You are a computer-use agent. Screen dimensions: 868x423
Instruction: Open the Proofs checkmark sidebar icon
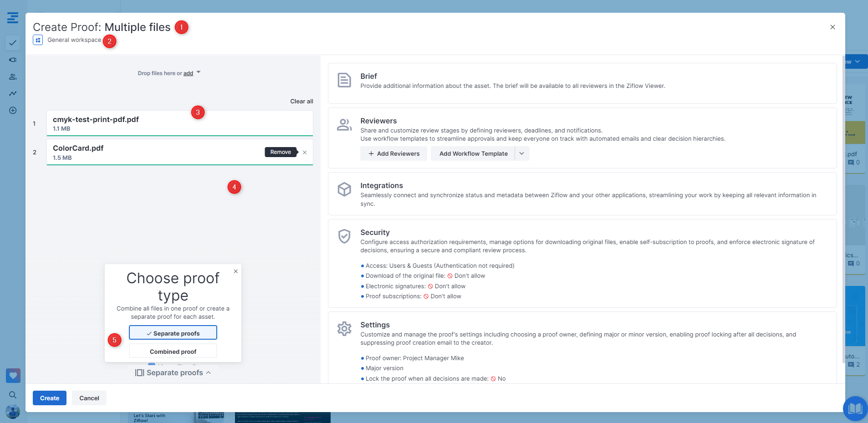click(13, 43)
